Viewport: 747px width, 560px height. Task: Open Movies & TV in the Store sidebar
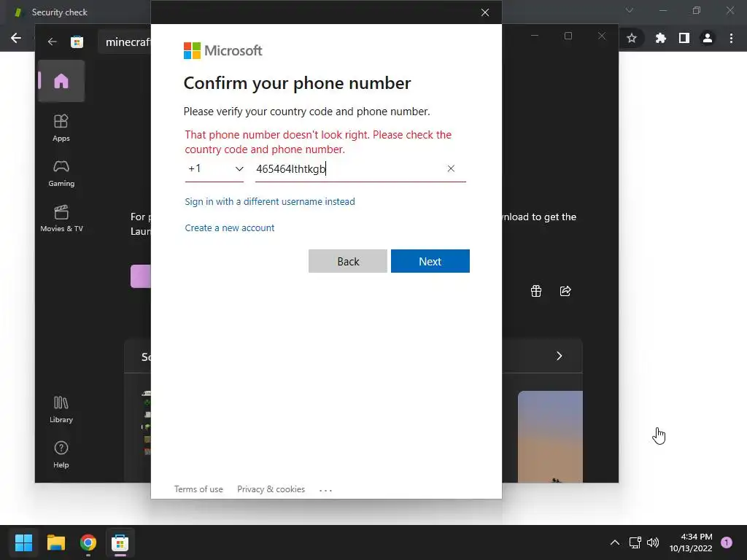pos(61,218)
